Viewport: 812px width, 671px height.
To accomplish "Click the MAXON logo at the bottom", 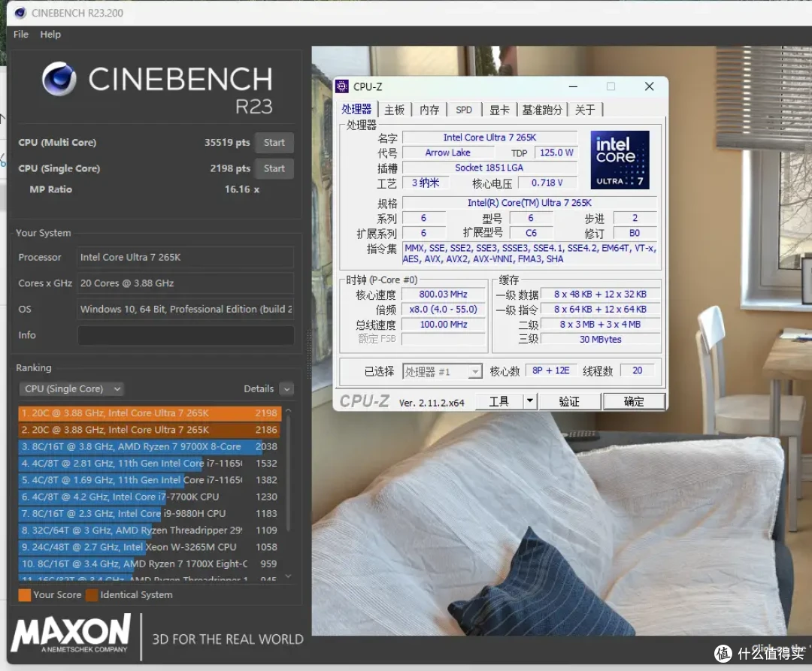I will point(71,633).
